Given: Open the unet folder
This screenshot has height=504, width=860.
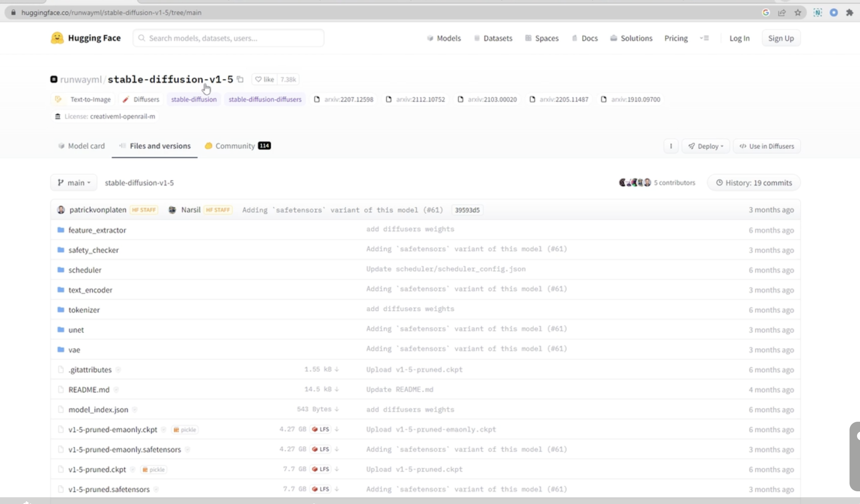Looking at the screenshot, I should coord(76,330).
